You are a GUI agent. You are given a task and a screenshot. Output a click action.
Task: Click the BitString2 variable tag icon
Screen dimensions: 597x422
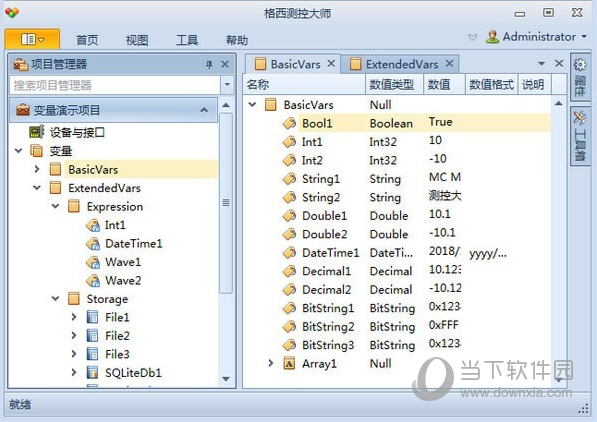(289, 326)
